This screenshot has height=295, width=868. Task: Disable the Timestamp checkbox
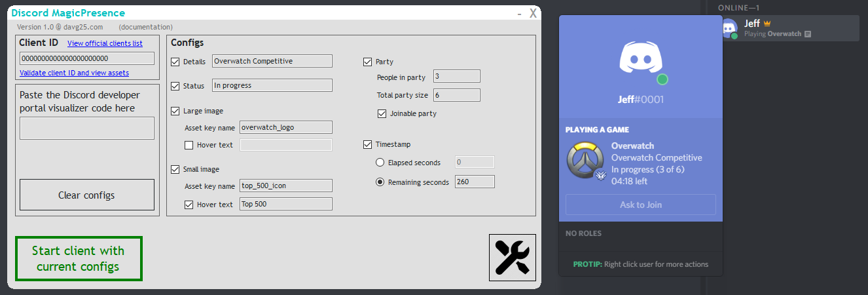tap(367, 144)
